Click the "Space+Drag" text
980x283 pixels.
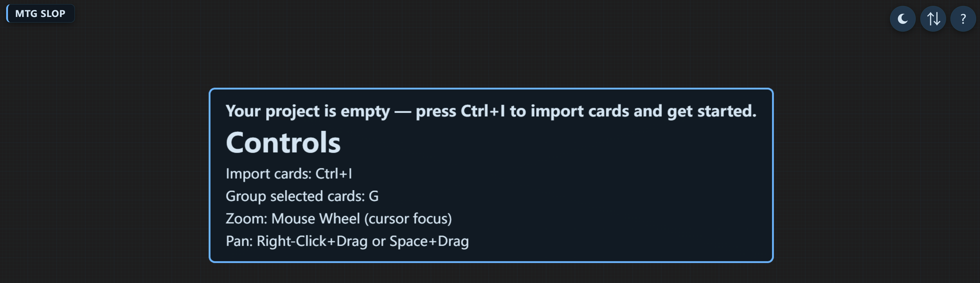click(429, 241)
